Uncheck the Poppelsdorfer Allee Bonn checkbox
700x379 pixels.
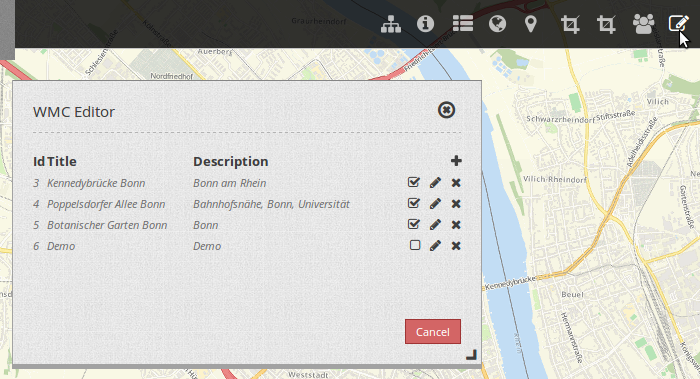414,203
